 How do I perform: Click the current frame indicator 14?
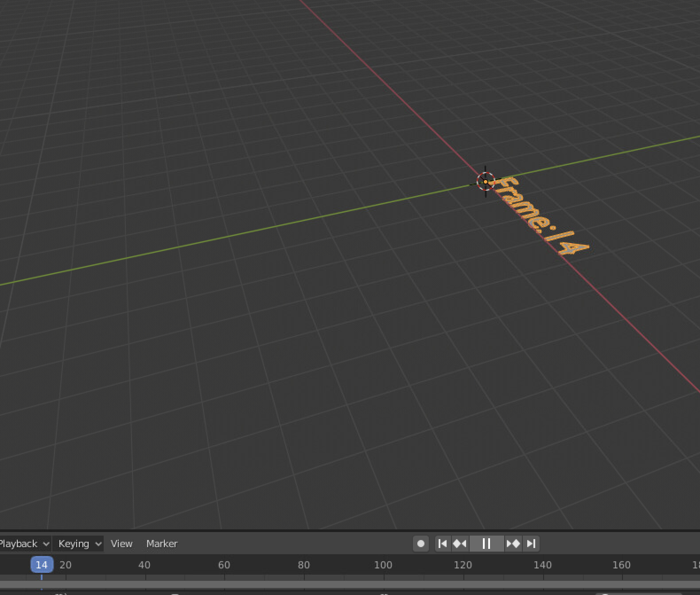42,565
